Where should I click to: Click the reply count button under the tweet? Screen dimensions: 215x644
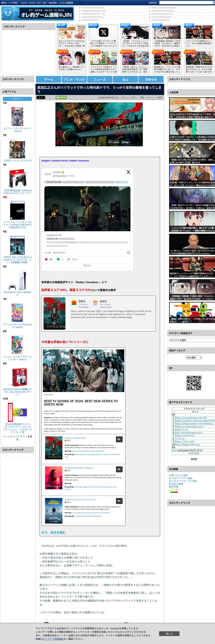[x=87, y=265]
